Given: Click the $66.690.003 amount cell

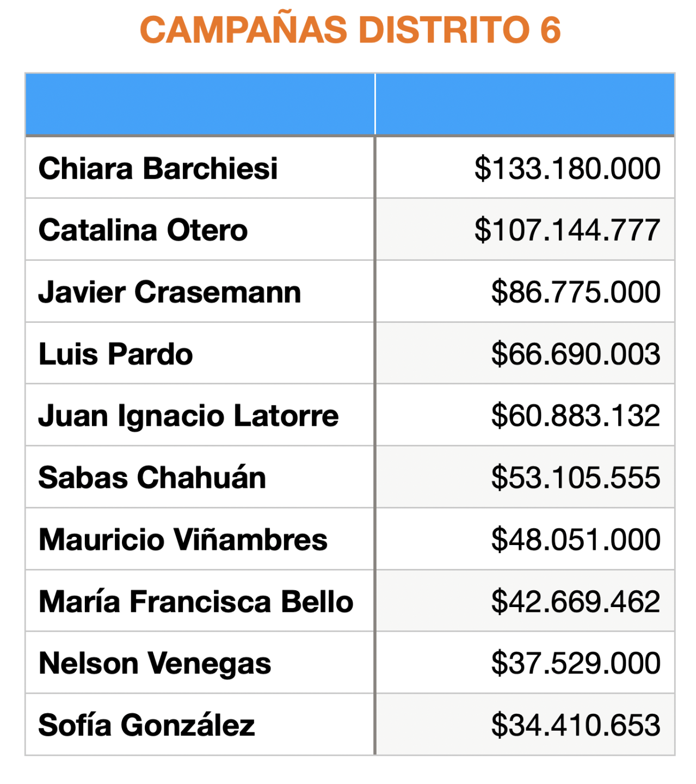Looking at the screenshot, I should point(575,354).
